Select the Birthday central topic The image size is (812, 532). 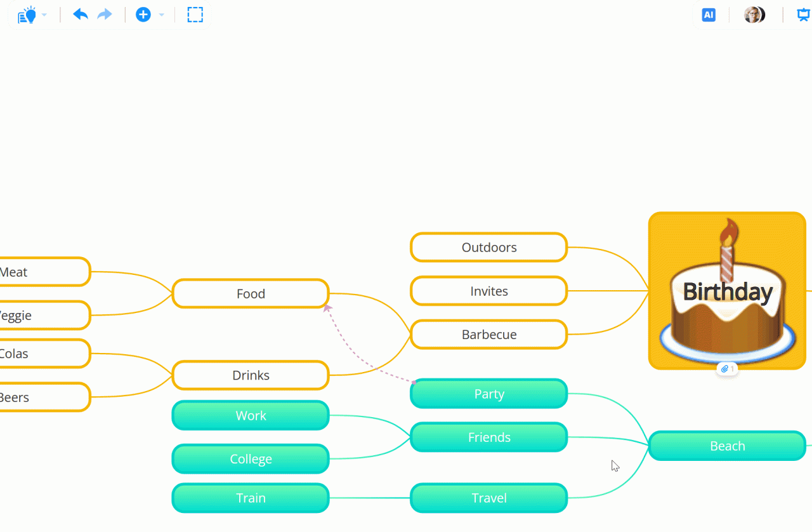coord(727,291)
